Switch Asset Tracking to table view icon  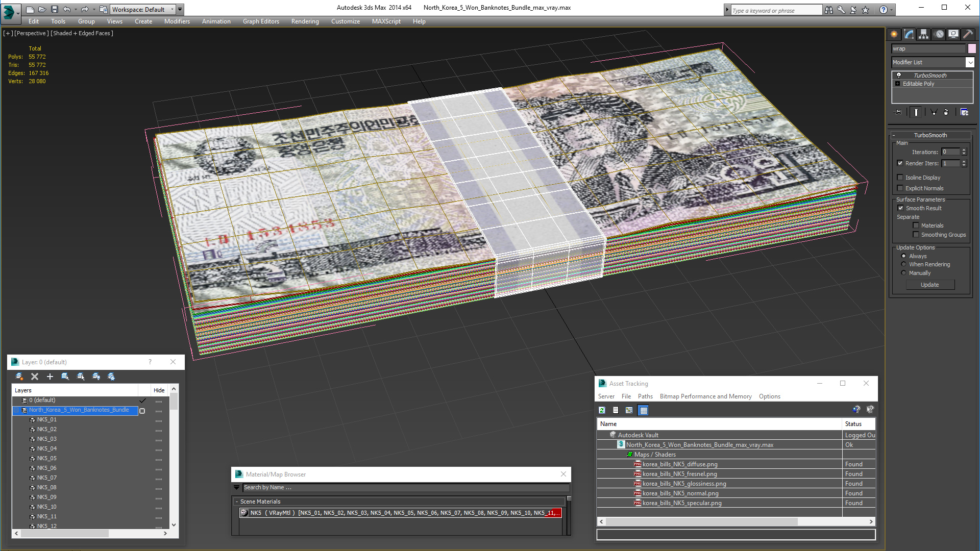643,410
